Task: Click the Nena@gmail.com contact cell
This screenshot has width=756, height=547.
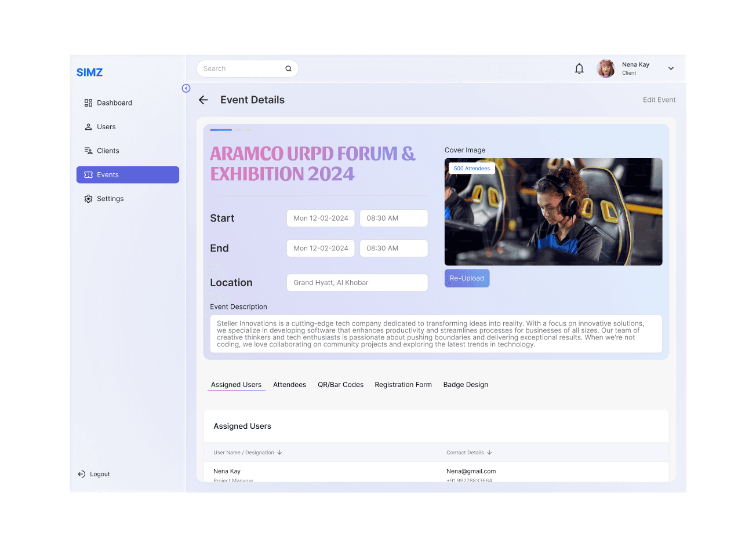Action: pos(471,471)
